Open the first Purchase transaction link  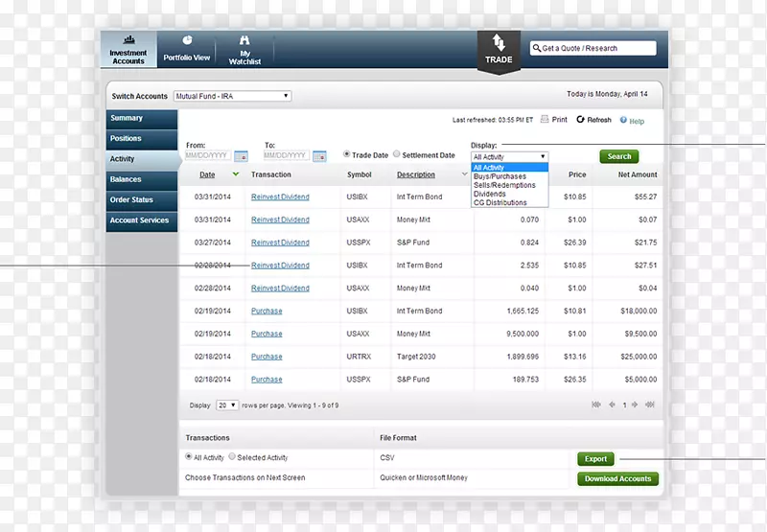pyautogui.click(x=267, y=312)
